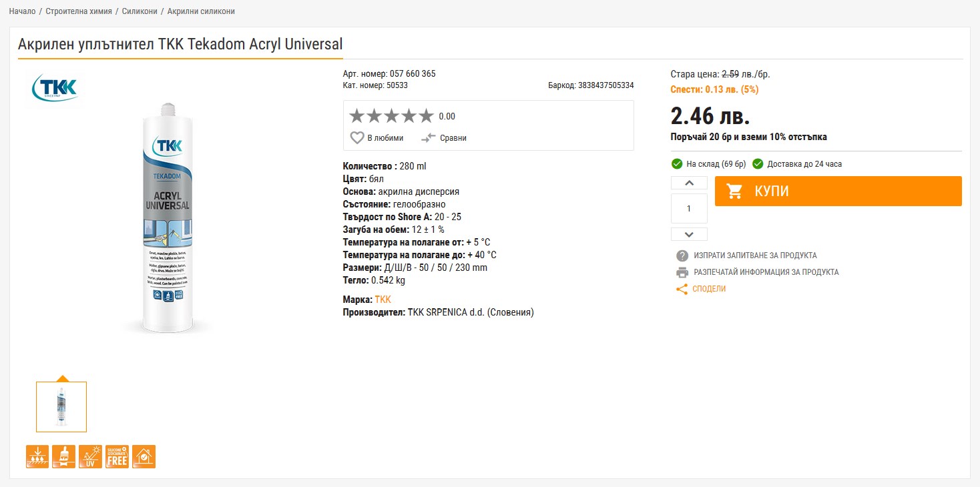Click the product title Акрилен уплътнител TKK
980x487 pixels.
coord(180,44)
